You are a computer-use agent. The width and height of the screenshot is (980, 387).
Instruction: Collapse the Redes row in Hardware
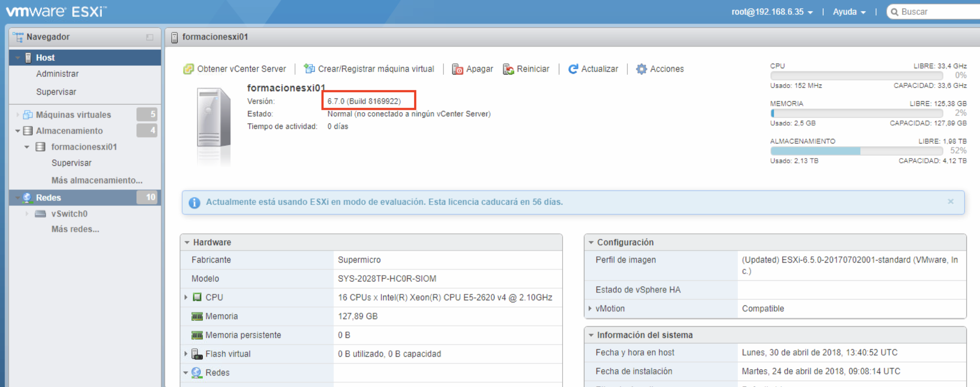[x=186, y=372]
